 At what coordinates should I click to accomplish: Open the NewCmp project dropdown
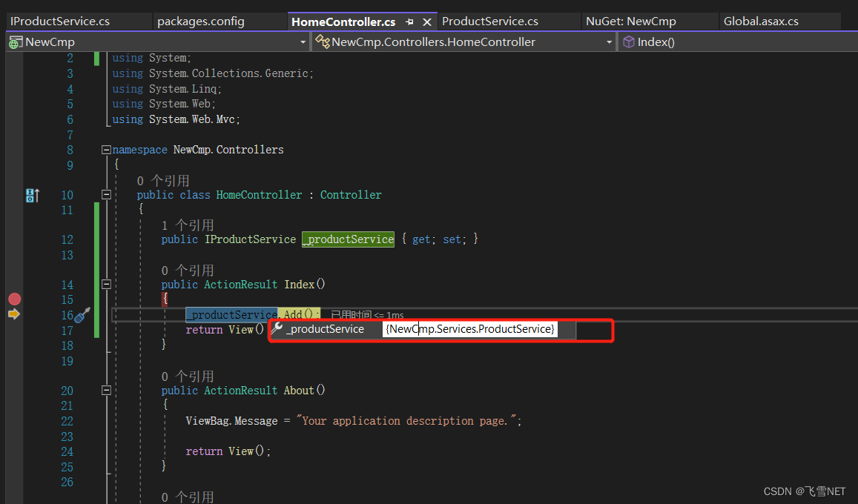pyautogui.click(x=303, y=42)
